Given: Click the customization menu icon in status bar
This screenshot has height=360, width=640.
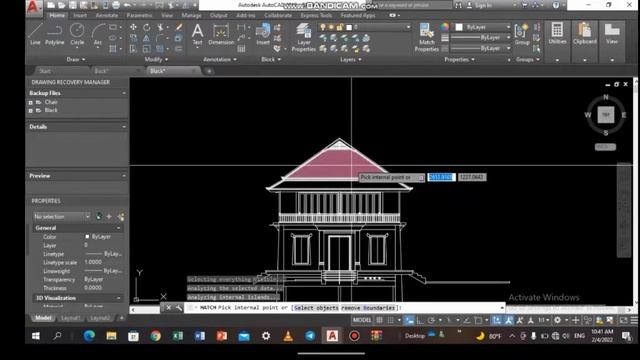Looking at the screenshot, I should 634,320.
